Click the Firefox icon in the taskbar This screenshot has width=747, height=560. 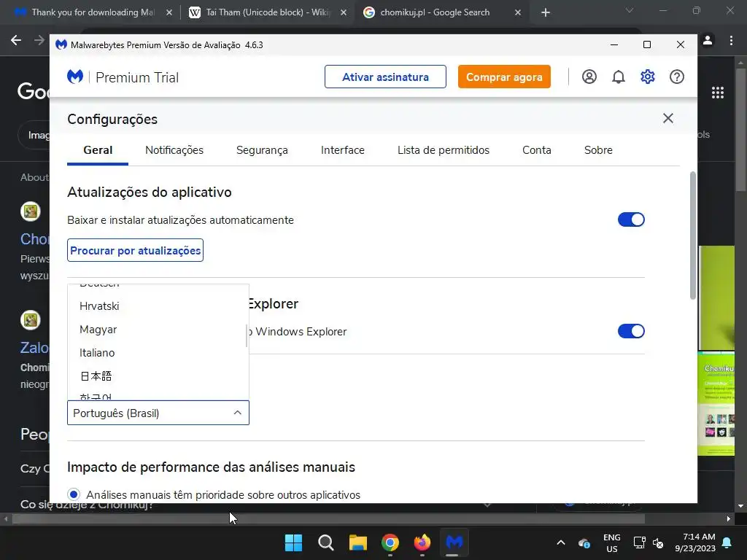coord(422,542)
